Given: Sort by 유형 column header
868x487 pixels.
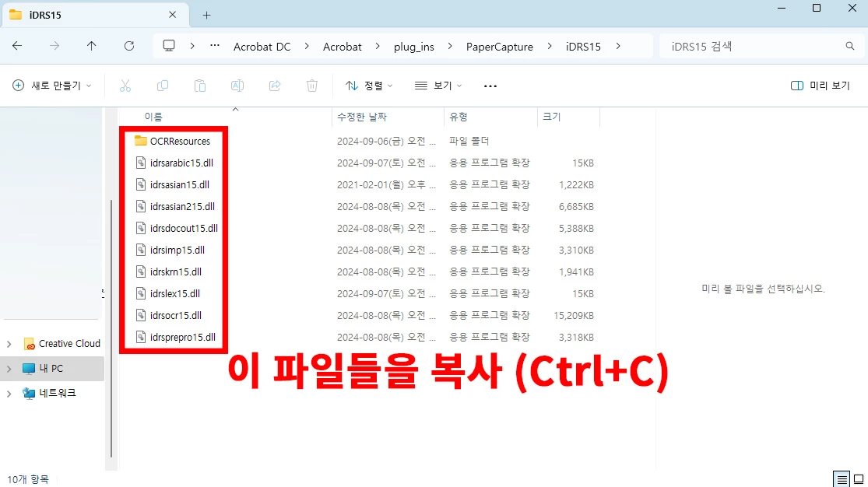Looking at the screenshot, I should pos(459,117).
